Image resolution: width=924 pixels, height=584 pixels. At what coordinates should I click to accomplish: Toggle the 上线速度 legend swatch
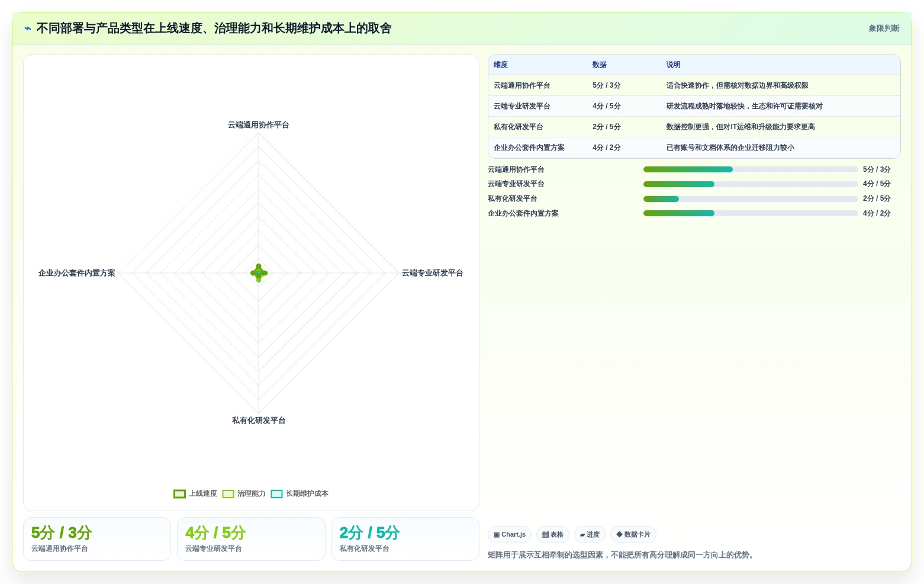[x=179, y=494]
